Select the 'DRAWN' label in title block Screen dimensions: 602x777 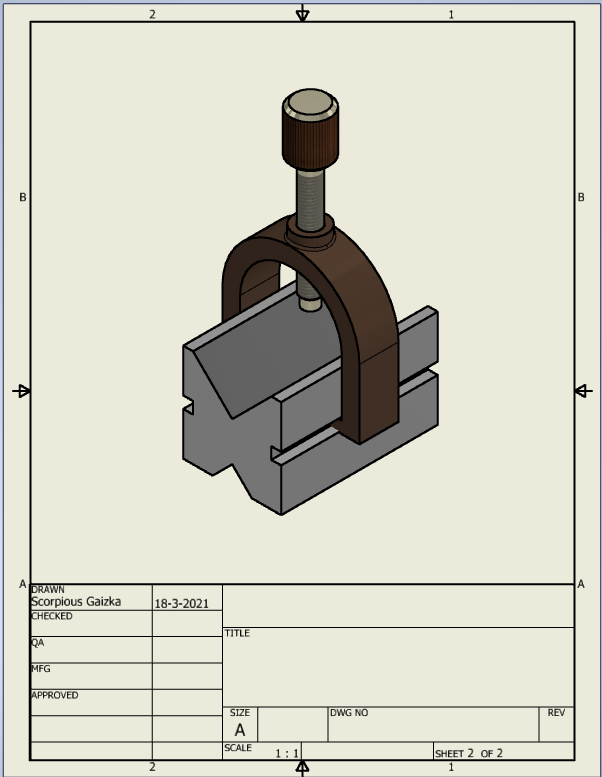pyautogui.click(x=48, y=590)
